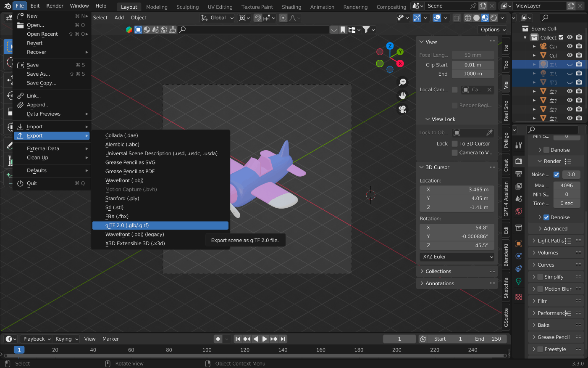Click the eyedropper beside Lock to Object
Viewport: 588px width, 368px height.
pyautogui.click(x=489, y=132)
